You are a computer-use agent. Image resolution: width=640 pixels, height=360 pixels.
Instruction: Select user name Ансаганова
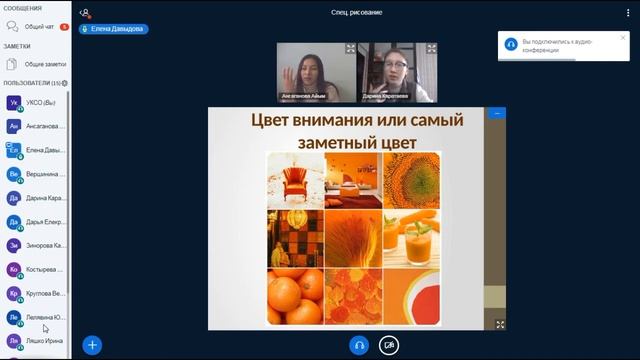pos(45,126)
